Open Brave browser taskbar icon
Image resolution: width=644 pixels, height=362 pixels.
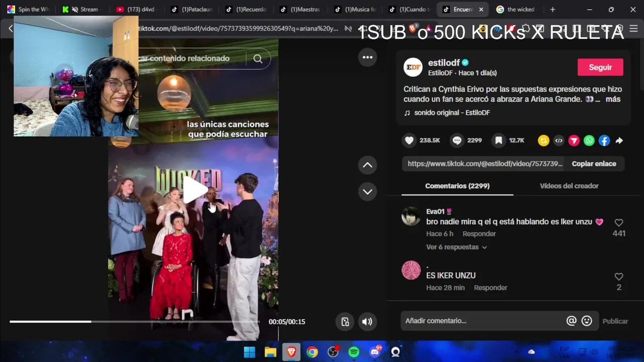point(291,352)
